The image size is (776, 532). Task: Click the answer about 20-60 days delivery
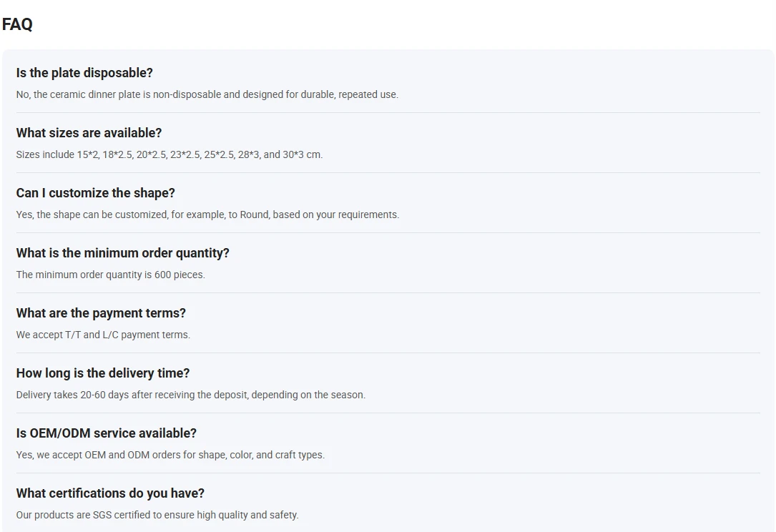pyautogui.click(x=190, y=395)
